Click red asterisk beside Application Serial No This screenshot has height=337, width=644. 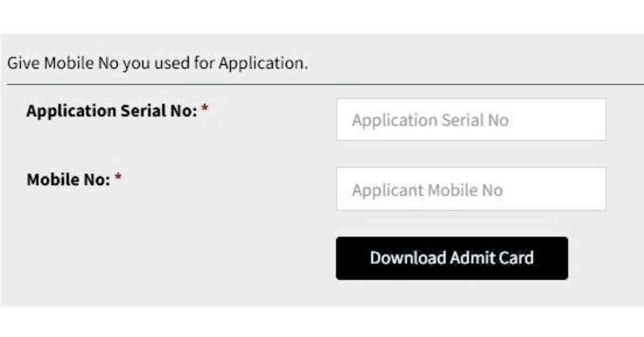pyautogui.click(x=205, y=109)
